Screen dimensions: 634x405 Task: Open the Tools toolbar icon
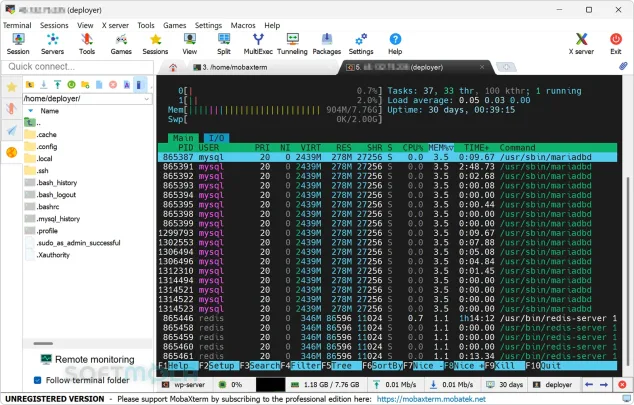[x=87, y=44]
